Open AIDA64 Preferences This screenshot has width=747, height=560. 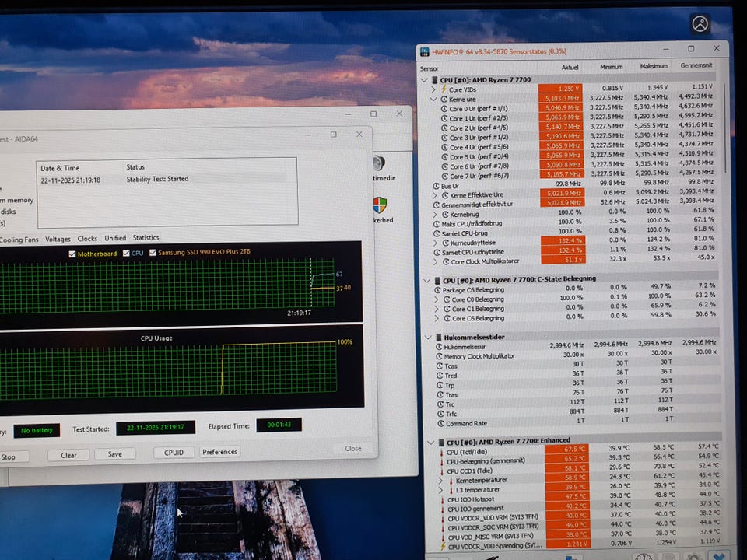pos(220,452)
